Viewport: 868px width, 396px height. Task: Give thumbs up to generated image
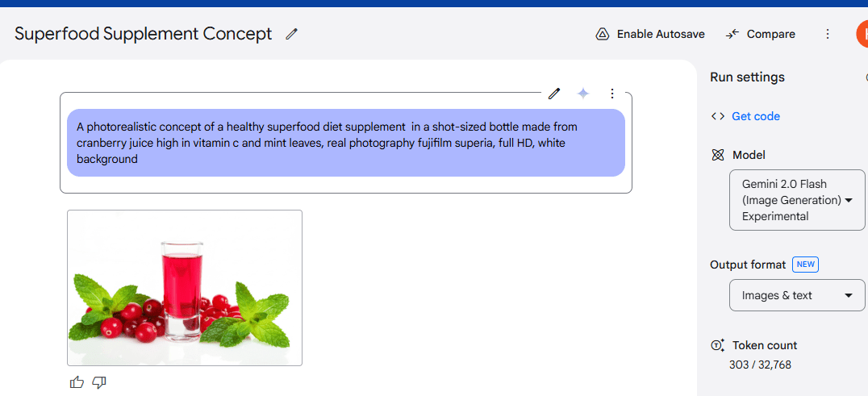77,382
